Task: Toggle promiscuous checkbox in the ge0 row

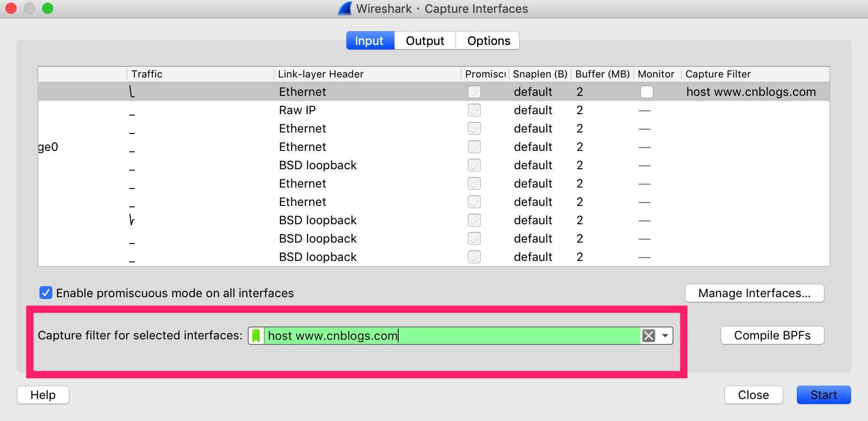Action: (x=474, y=147)
